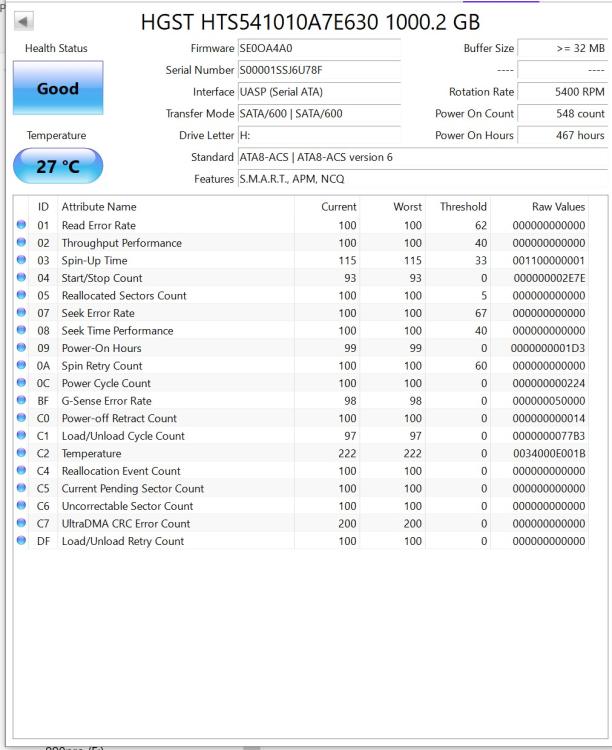The image size is (612, 750).
Task: Click the status icon for UltraDMA CRC Error Count
Action: pyautogui.click(x=21, y=523)
